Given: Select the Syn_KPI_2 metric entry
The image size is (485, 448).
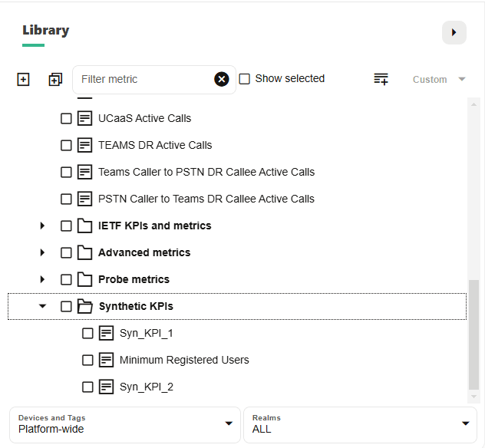Looking at the screenshot, I should (x=146, y=387).
